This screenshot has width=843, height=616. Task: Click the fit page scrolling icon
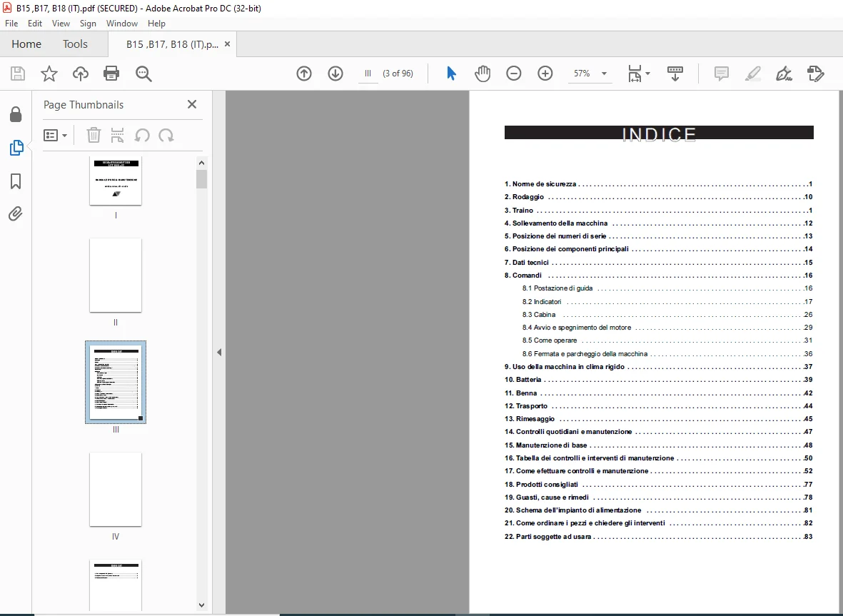(x=635, y=74)
